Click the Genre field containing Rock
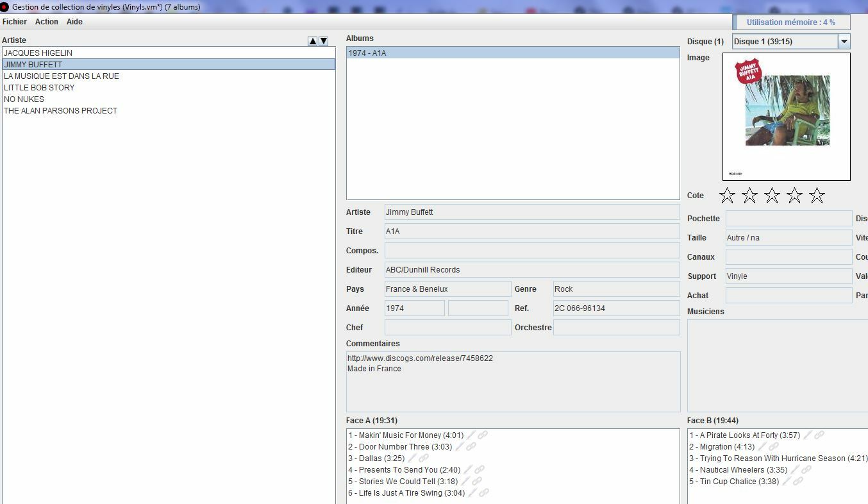Screen dimensions: 868x504 [x=616, y=289]
